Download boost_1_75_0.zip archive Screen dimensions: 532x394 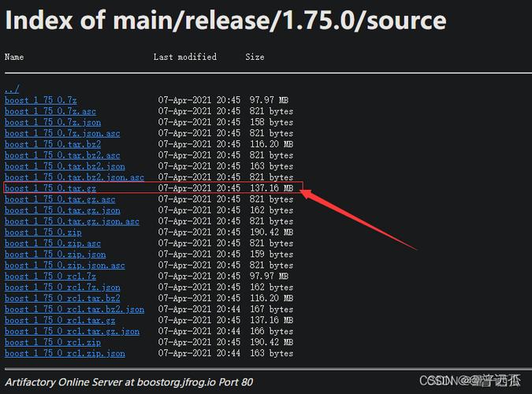coord(43,232)
